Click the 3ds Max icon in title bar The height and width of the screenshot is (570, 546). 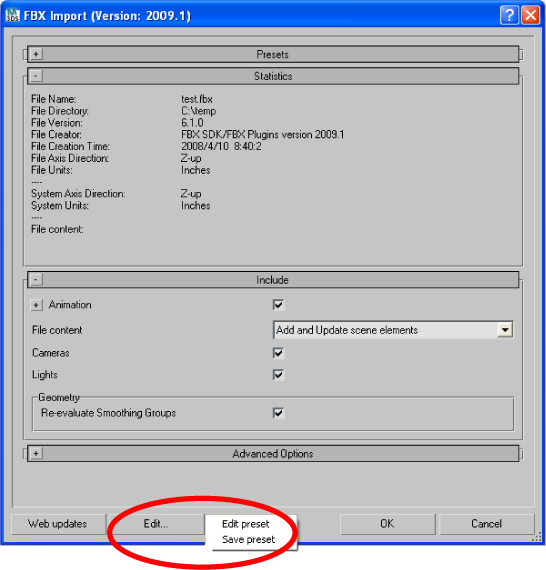13,15
